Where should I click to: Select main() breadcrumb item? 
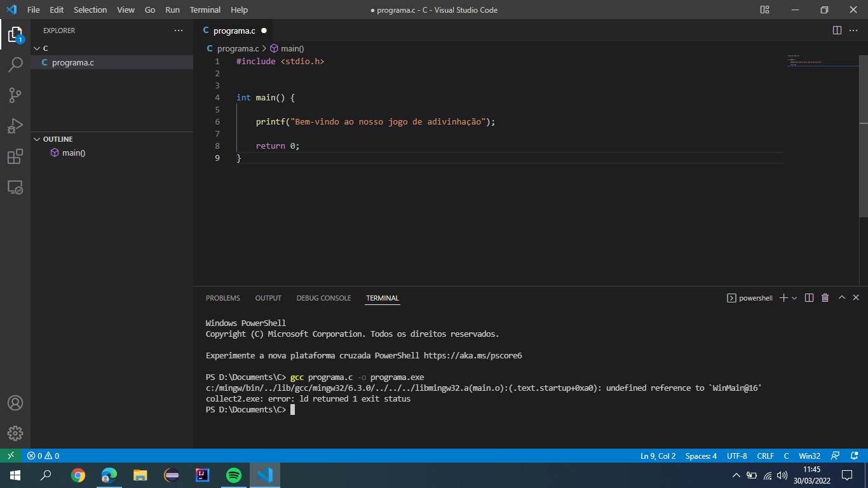click(x=287, y=48)
